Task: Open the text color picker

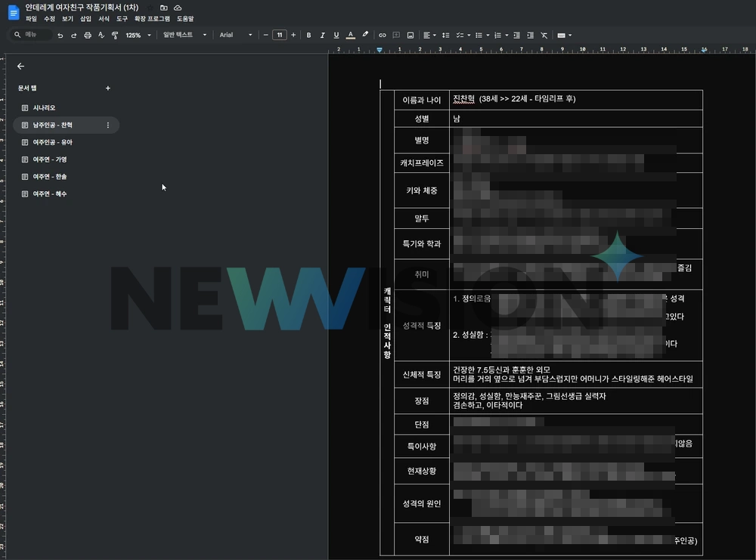Action: click(350, 35)
